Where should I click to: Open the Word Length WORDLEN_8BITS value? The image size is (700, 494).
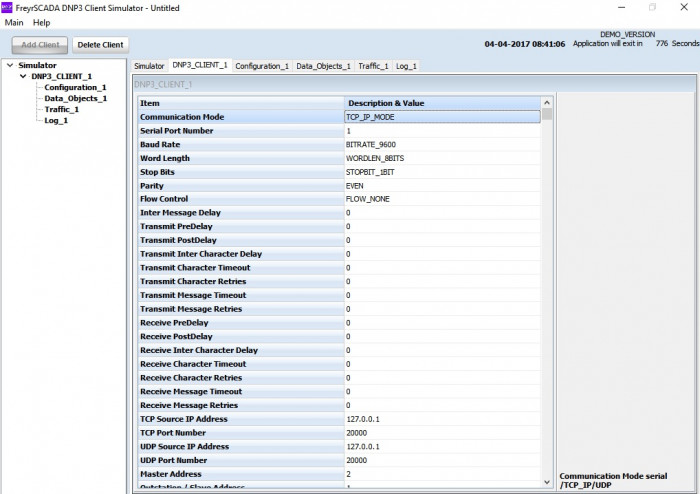tap(442, 158)
